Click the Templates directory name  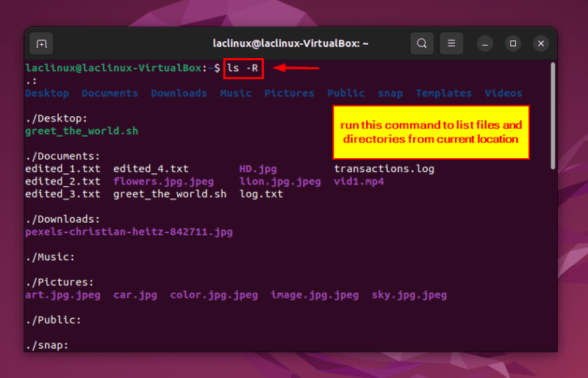(x=444, y=93)
